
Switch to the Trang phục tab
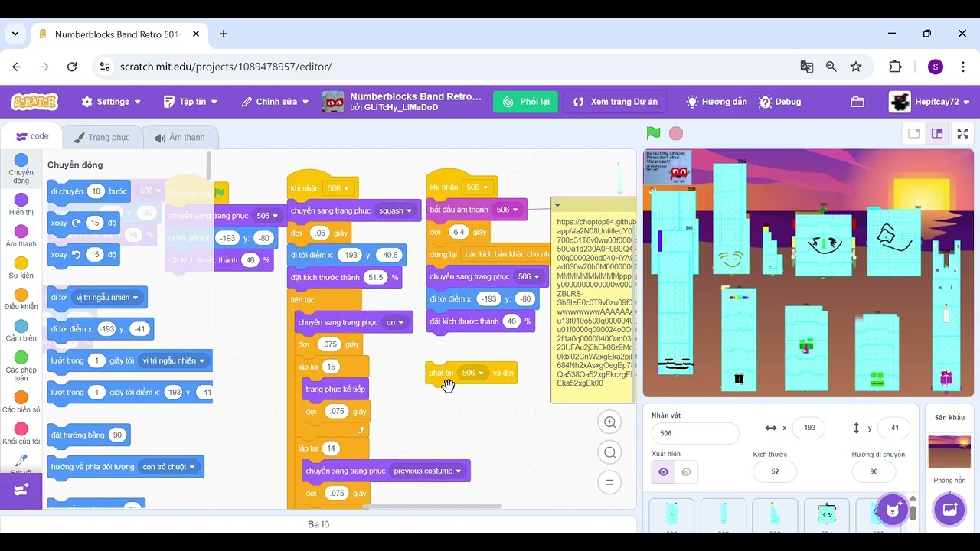click(x=103, y=138)
